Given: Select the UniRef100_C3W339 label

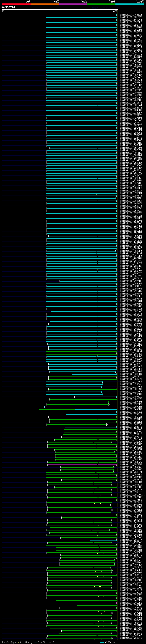Looking at the screenshot, I should coord(131,35).
